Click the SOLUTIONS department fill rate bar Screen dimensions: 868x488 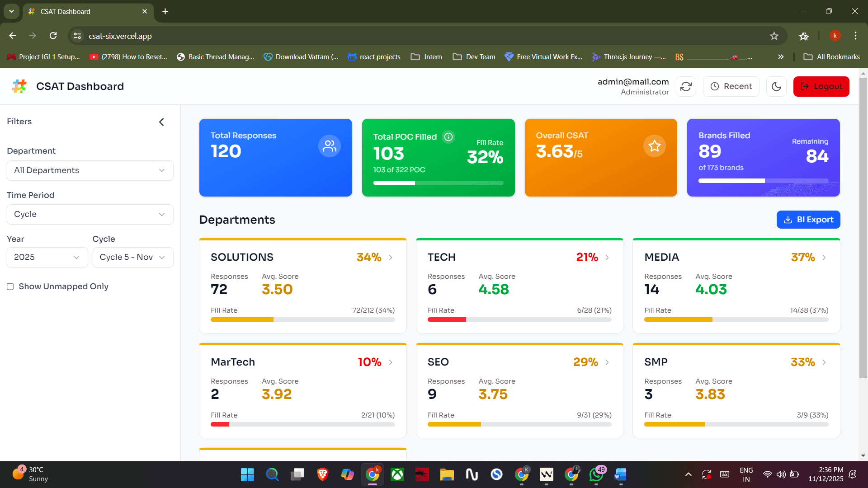coord(302,319)
